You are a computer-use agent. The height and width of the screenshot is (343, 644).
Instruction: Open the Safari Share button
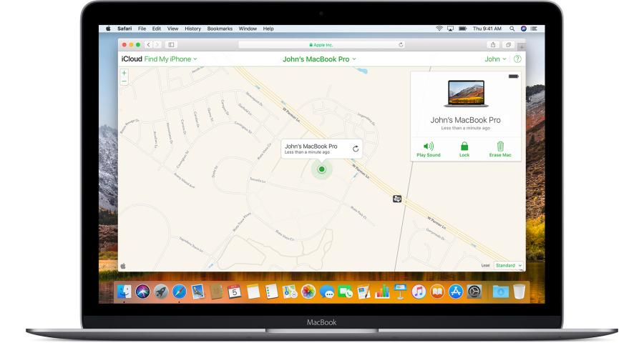click(x=493, y=45)
